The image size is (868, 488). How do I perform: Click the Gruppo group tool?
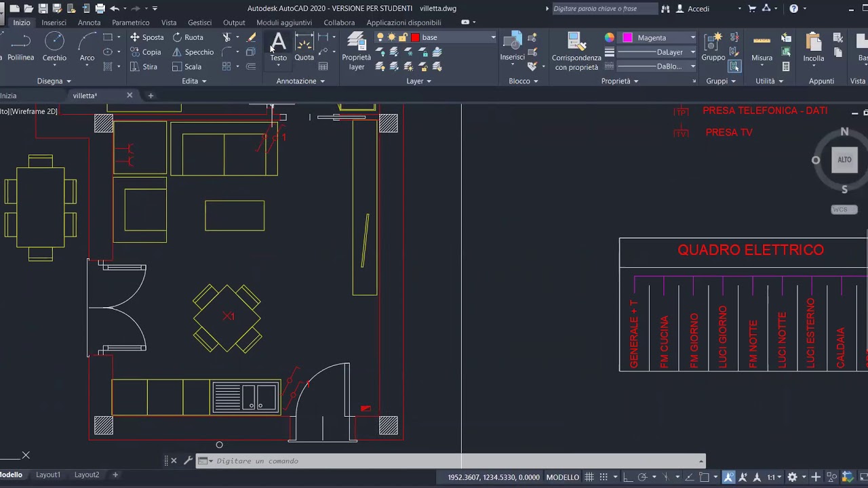pos(713,47)
